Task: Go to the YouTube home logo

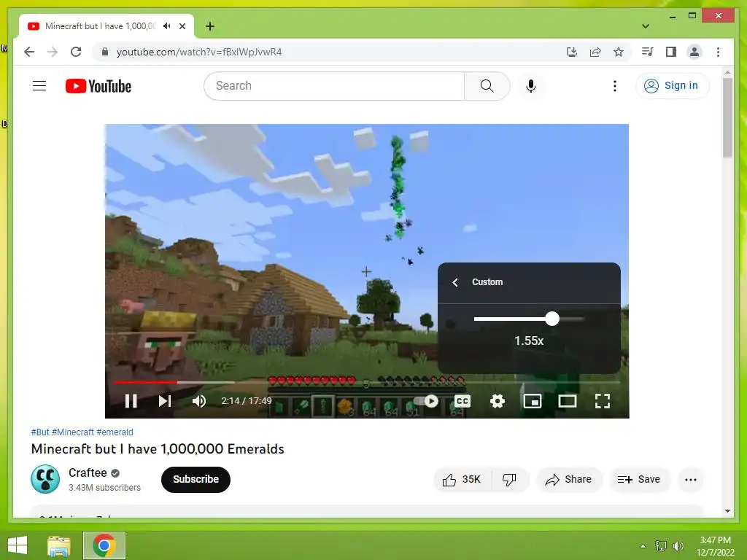Action: [98, 86]
